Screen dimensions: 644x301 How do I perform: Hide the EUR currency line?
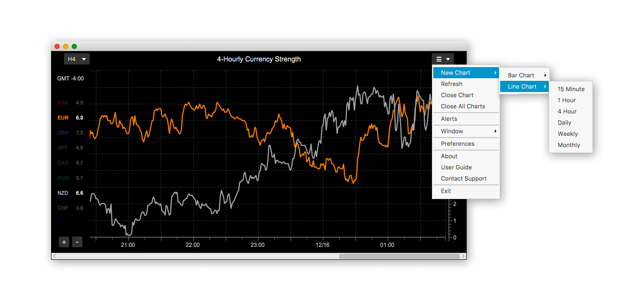click(x=63, y=117)
